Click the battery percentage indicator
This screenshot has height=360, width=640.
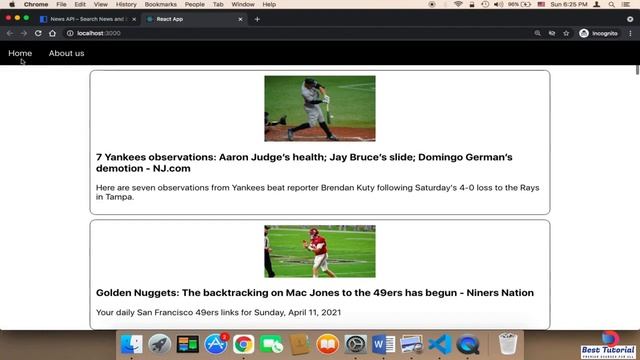pos(520,4)
